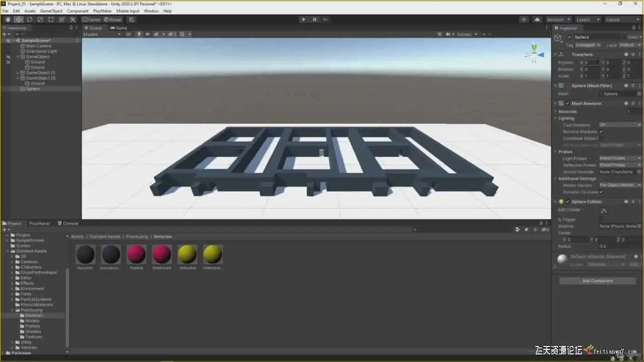The image size is (644, 362).
Task: Click search by type icon in Project panel
Action: coord(518,230)
